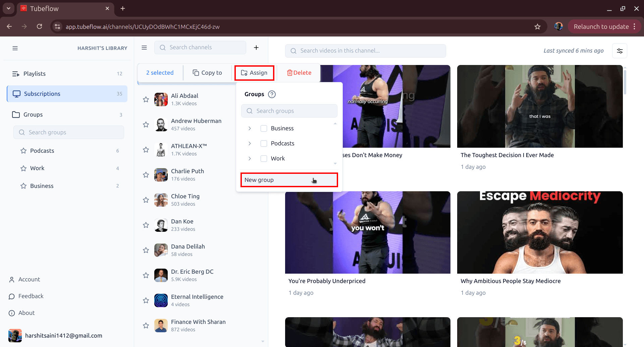Open the Groups help question mark
Screen dimensions: 644x347
pyautogui.click(x=272, y=94)
